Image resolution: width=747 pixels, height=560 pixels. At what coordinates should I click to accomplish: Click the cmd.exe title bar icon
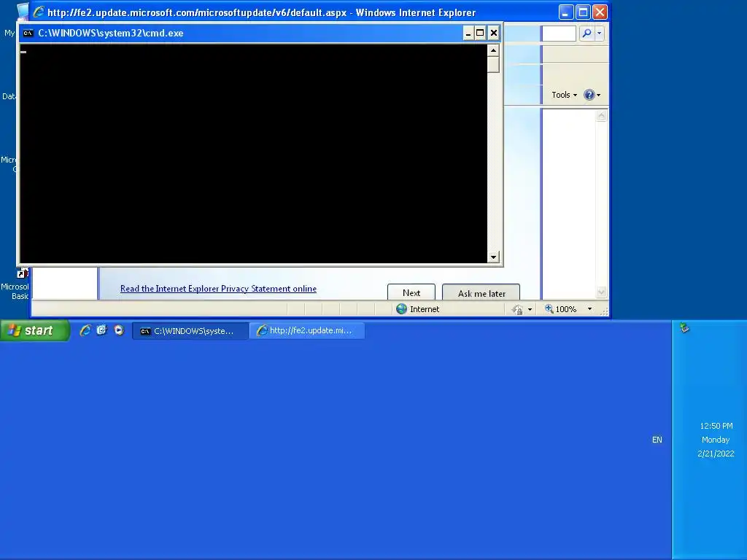(28, 33)
